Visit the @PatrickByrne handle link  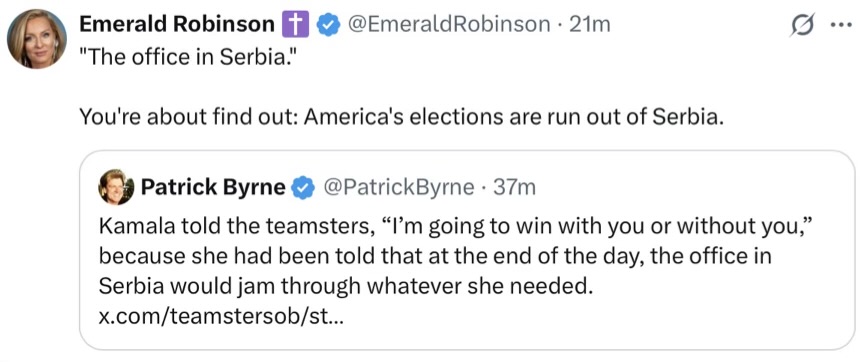397,188
